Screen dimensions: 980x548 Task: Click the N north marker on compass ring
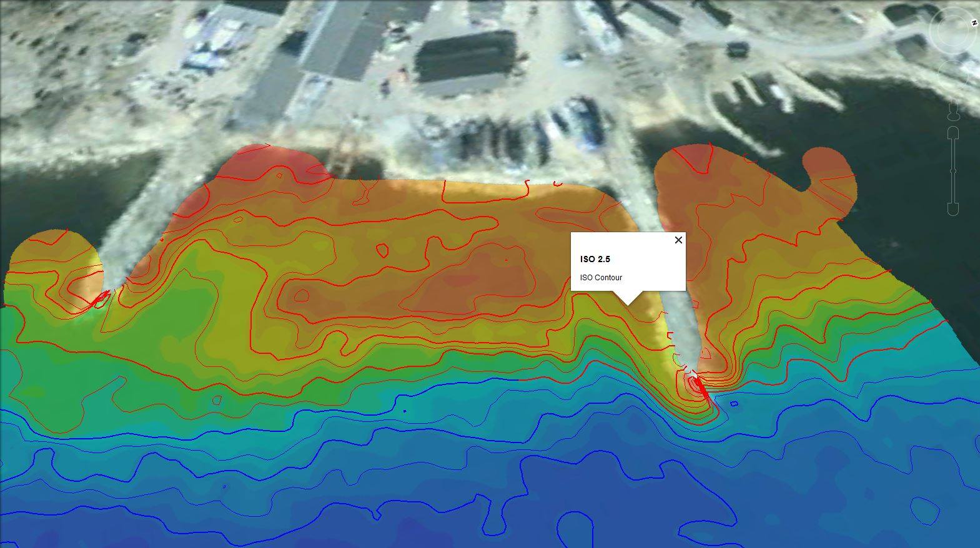pyautogui.click(x=973, y=22)
